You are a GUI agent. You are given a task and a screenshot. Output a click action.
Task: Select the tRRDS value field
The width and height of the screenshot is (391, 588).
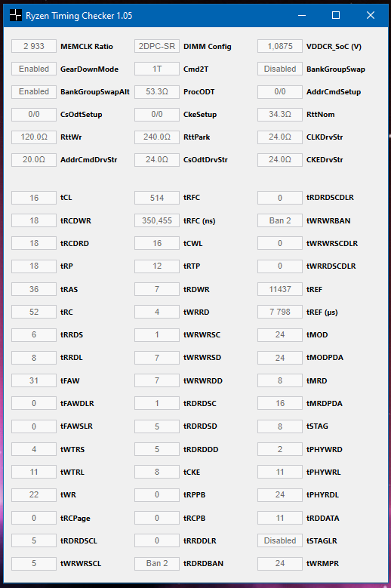point(34,334)
